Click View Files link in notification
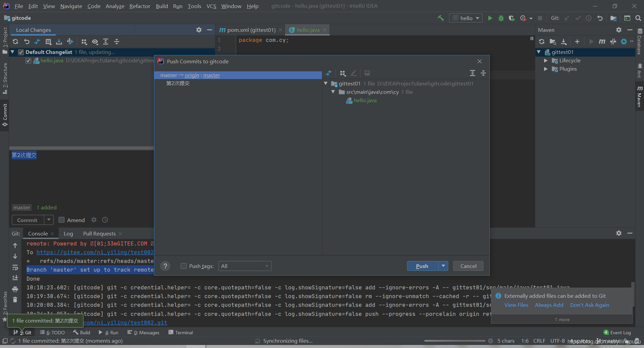This screenshot has width=644, height=348. pos(516,305)
